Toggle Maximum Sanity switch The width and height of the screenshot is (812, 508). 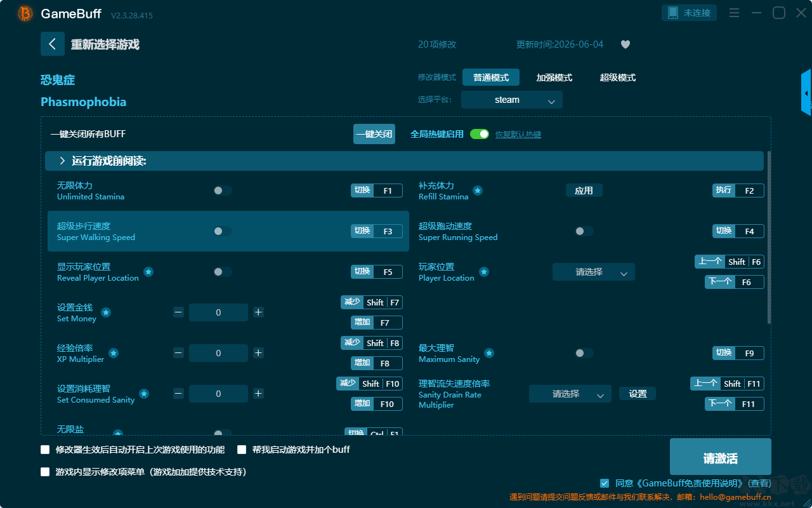click(584, 353)
